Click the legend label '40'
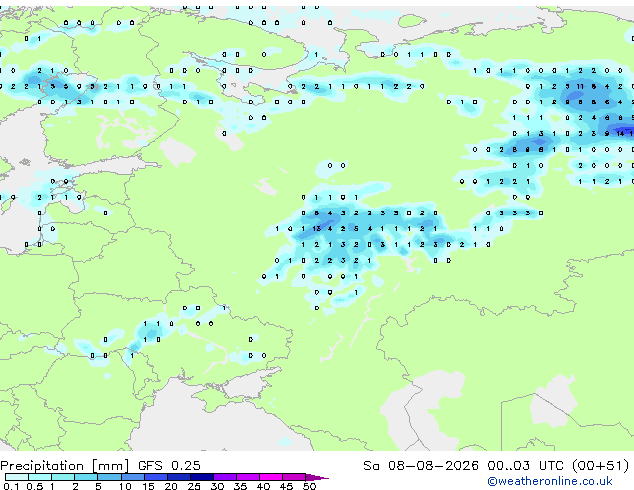Viewport: 634px width, 490px height. click(263, 486)
